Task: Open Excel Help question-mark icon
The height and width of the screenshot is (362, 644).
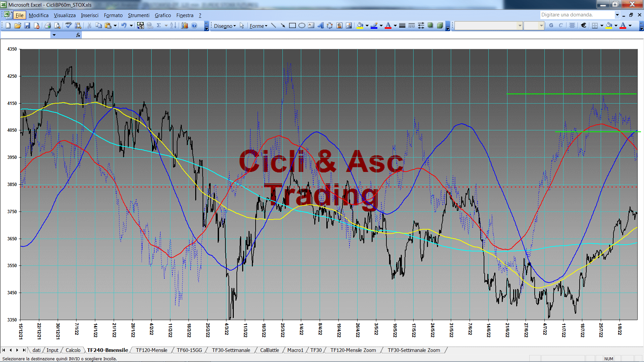Action: click(194, 26)
